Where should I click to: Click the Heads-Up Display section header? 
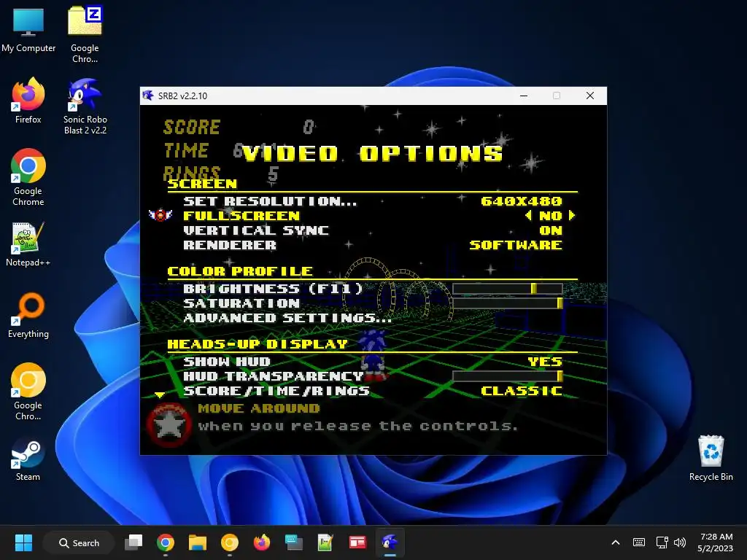tap(258, 344)
